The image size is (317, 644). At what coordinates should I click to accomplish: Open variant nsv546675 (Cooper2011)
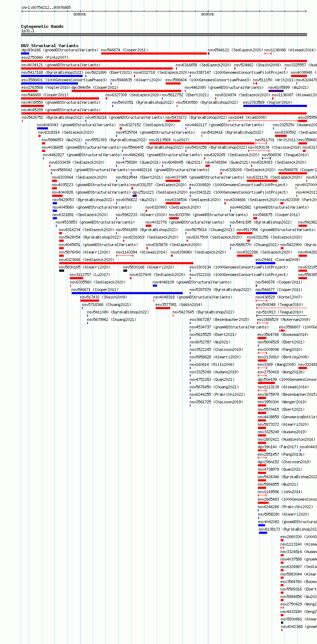pos(277,215)
